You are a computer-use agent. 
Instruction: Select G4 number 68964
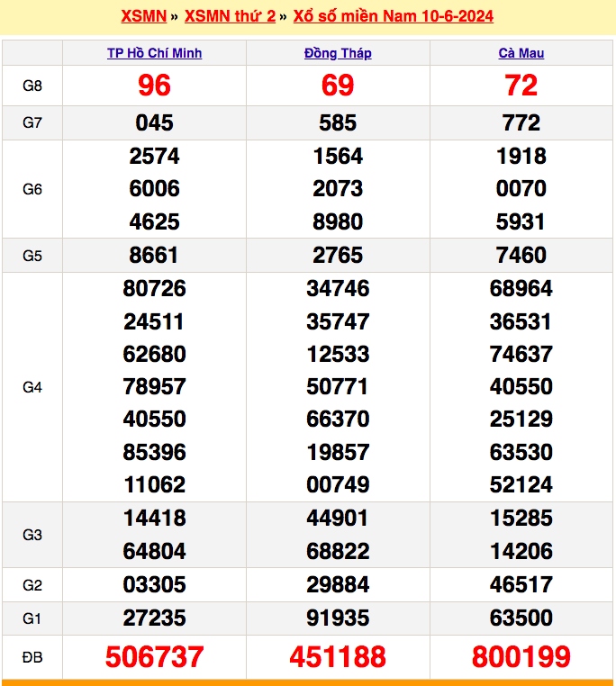[x=521, y=288]
